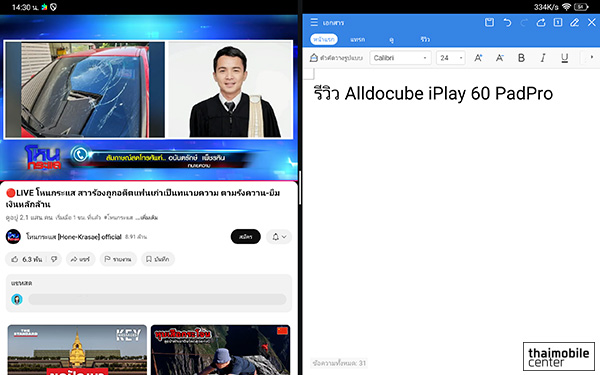
Task: Click the split-screen divider handle
Action: pos(300,188)
